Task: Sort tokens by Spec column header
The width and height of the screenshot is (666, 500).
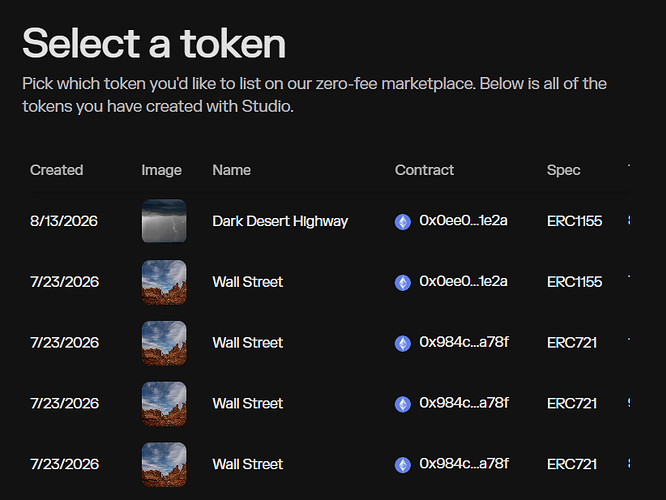Action: pos(563,170)
